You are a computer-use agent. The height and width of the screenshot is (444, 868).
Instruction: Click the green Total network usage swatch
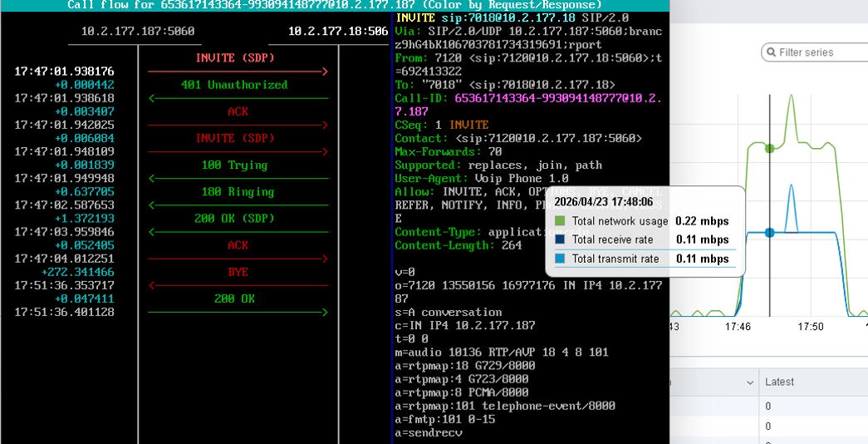pos(560,220)
